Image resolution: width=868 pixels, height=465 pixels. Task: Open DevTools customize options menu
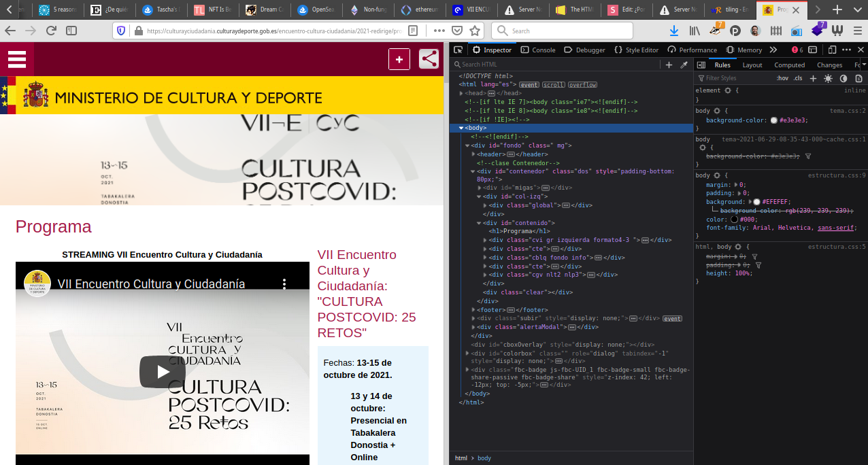pyautogui.click(x=846, y=50)
